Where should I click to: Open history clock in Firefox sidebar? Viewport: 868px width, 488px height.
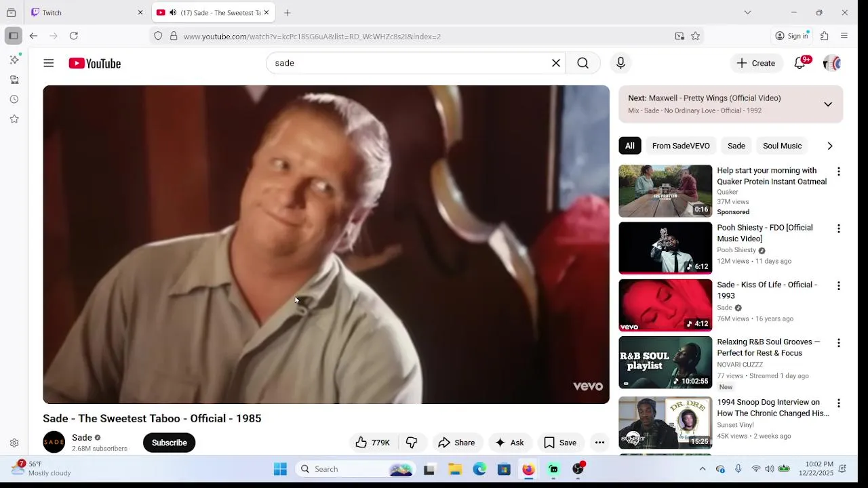(x=14, y=99)
